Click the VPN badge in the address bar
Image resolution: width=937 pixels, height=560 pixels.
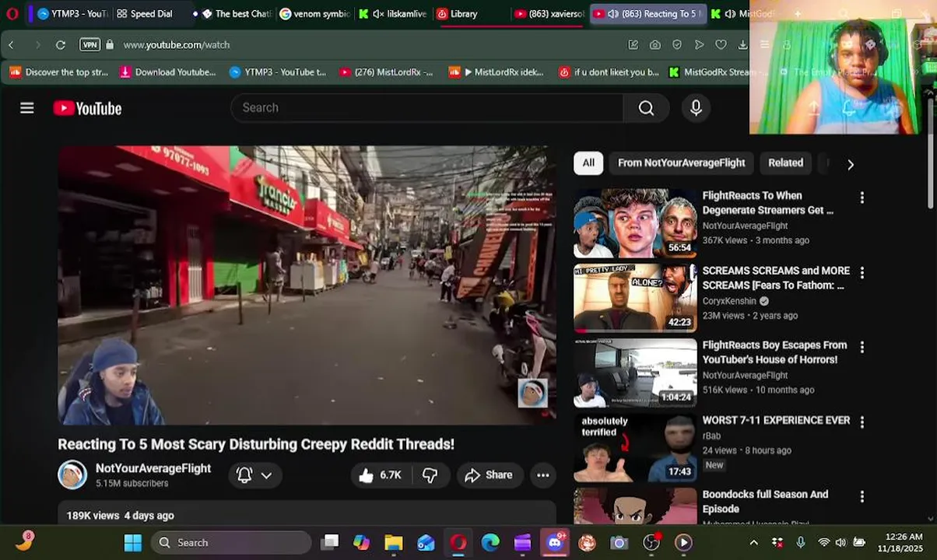coord(90,45)
